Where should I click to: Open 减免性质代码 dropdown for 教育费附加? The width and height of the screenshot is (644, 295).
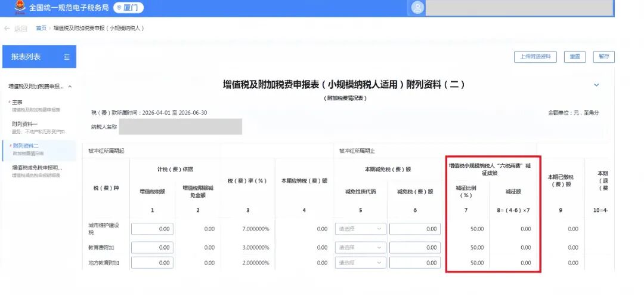click(361, 248)
